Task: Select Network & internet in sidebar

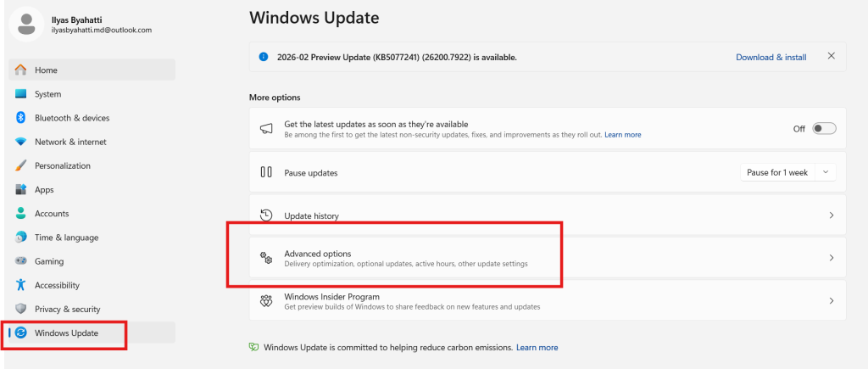Action: [x=92, y=142]
